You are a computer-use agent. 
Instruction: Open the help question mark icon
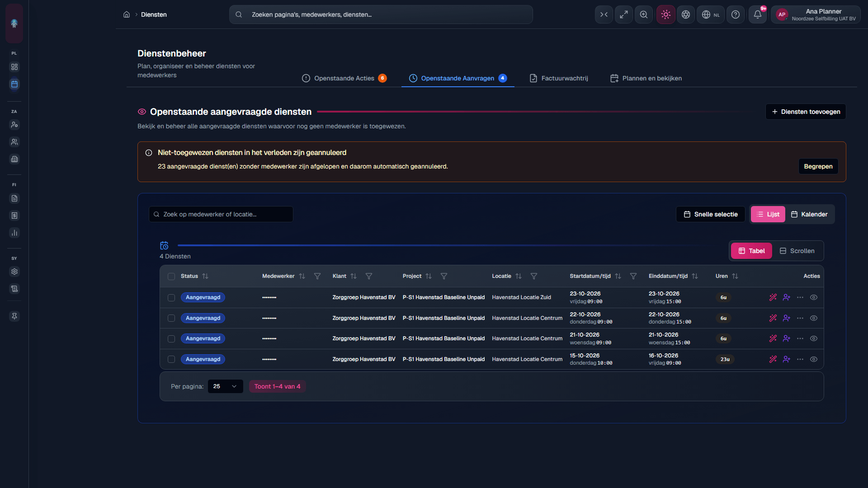coord(736,14)
